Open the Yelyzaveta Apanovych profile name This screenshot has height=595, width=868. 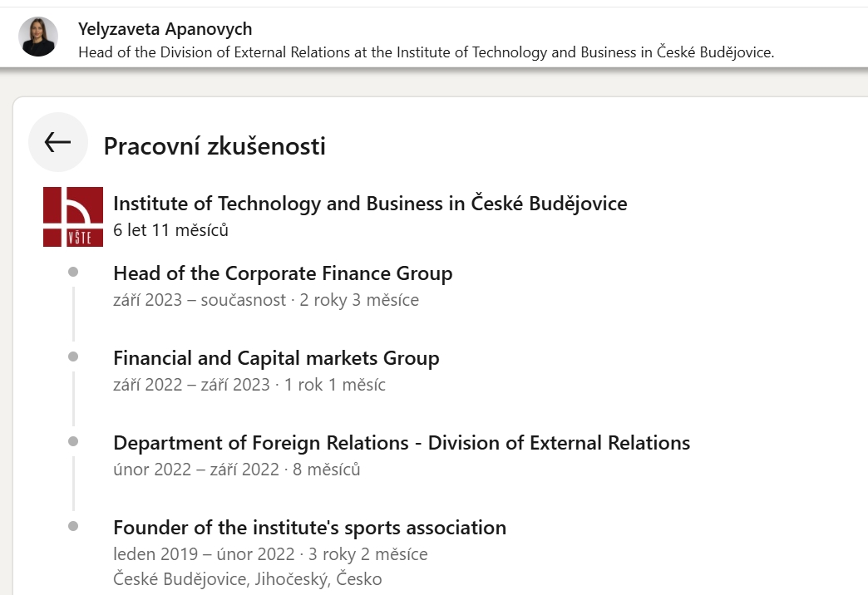click(x=165, y=29)
